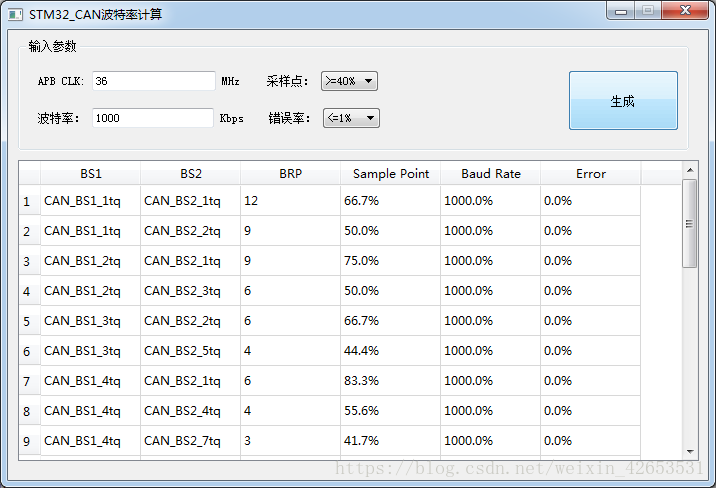Click CAN_BS1_1tq cell in row 1

[90, 201]
